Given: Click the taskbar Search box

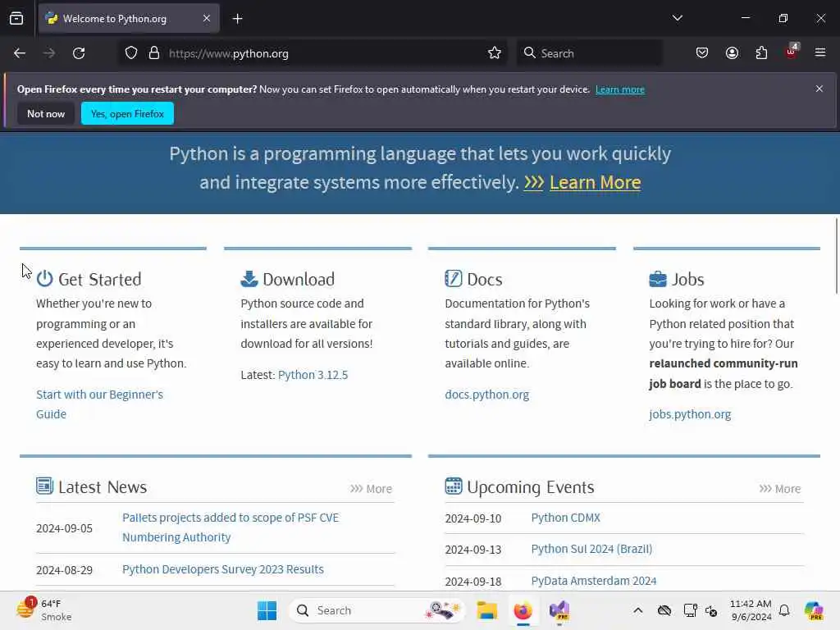Looking at the screenshot, I should click(377, 610).
